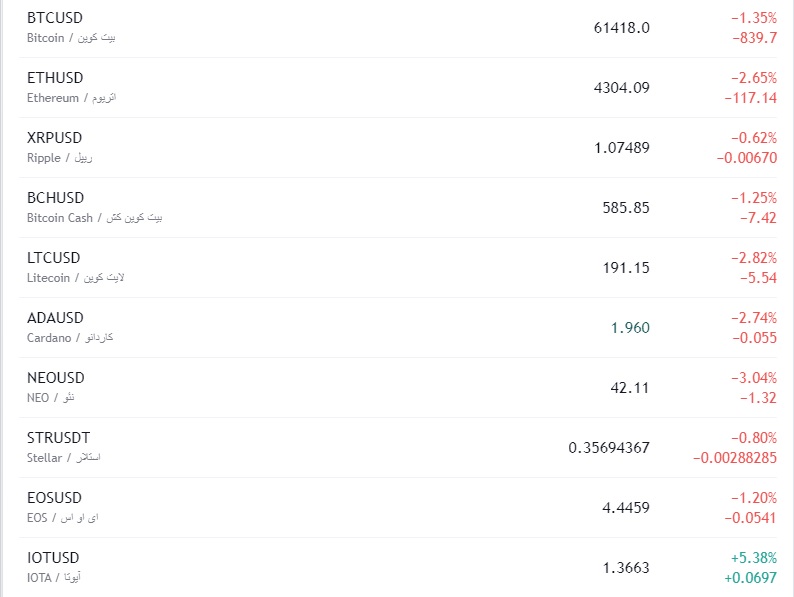Viewport: 794px width, 597px height.
Task: Click the Ripple description label
Action: (x=60, y=158)
